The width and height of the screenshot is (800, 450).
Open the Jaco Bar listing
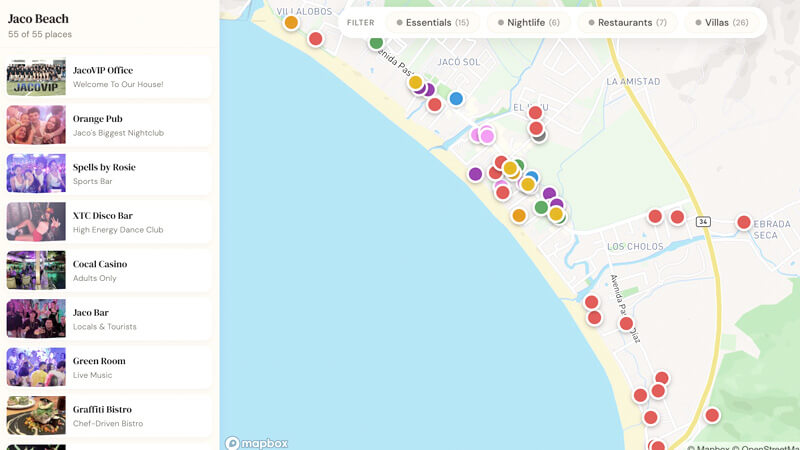109,319
